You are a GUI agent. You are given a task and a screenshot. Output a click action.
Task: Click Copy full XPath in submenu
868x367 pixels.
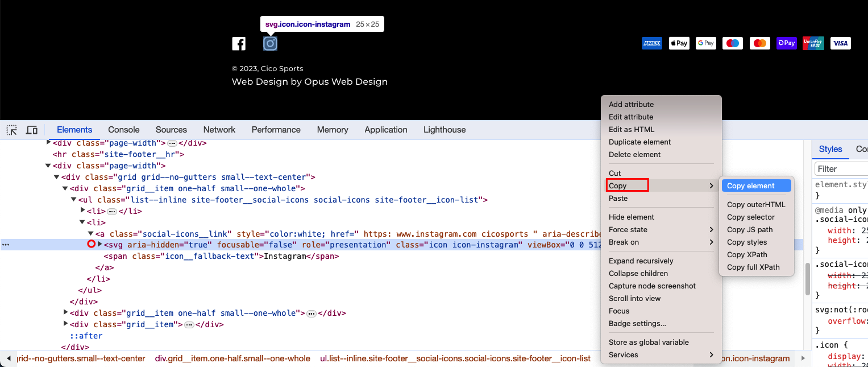(756, 267)
